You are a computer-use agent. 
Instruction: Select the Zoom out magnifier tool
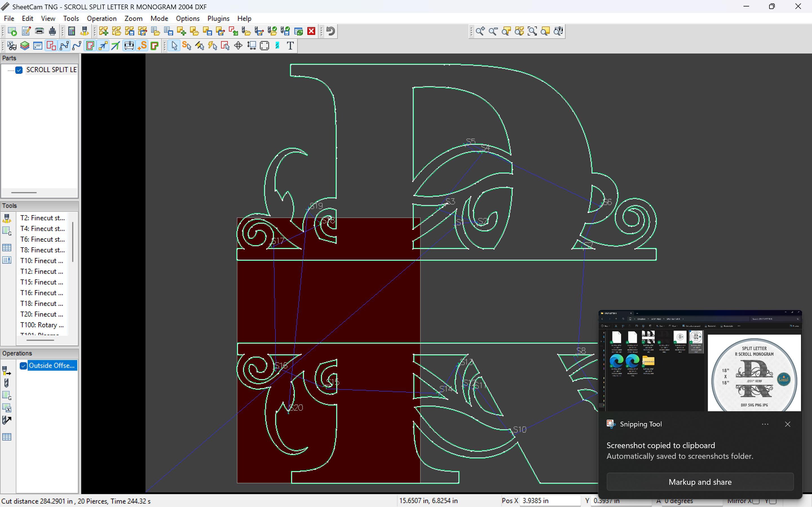point(492,31)
